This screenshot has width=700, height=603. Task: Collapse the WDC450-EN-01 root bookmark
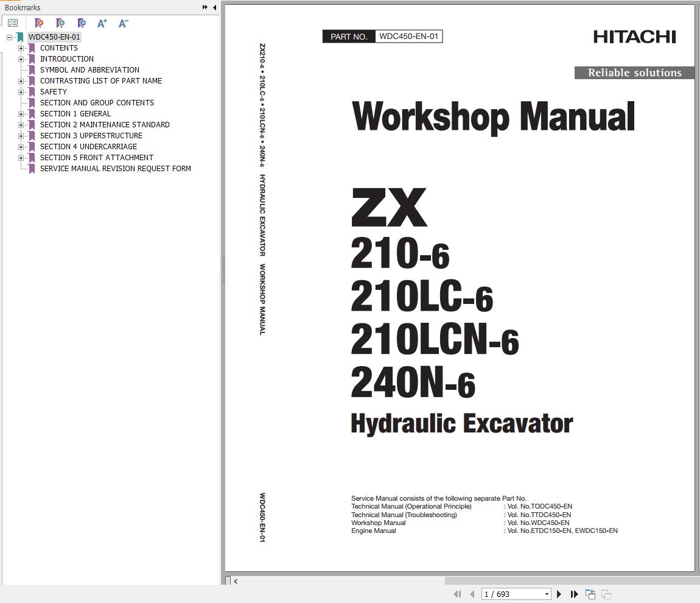coord(9,37)
